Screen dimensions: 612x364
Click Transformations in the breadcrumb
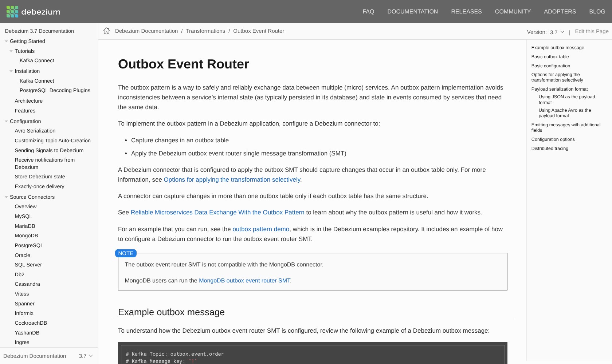click(205, 31)
